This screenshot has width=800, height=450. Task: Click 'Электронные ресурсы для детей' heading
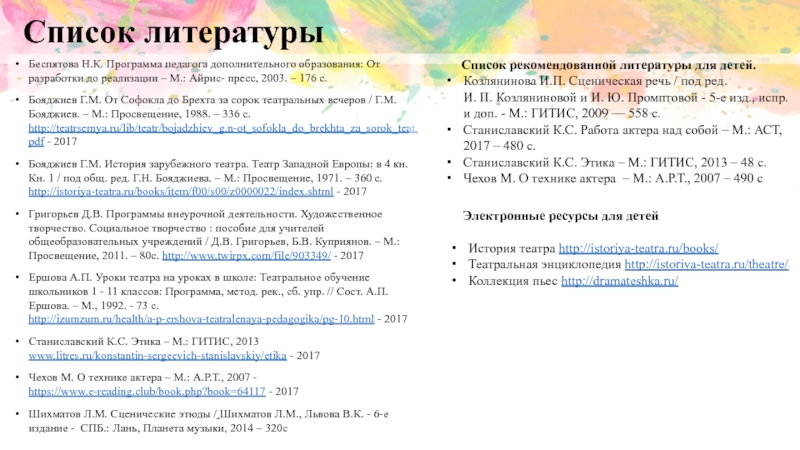pyautogui.click(x=561, y=216)
